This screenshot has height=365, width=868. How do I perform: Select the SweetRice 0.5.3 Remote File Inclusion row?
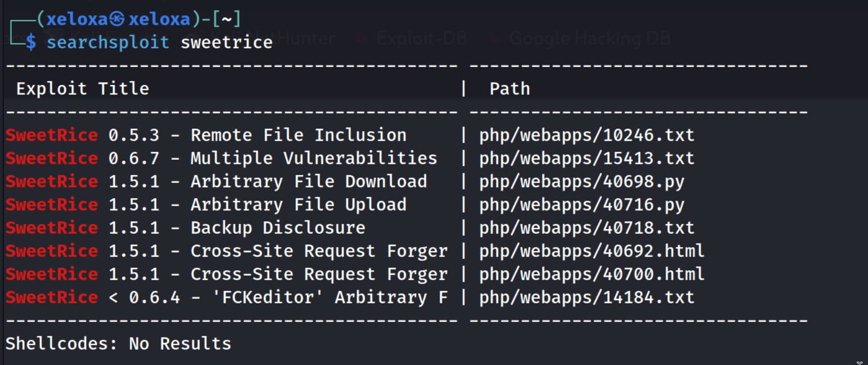[x=206, y=135]
